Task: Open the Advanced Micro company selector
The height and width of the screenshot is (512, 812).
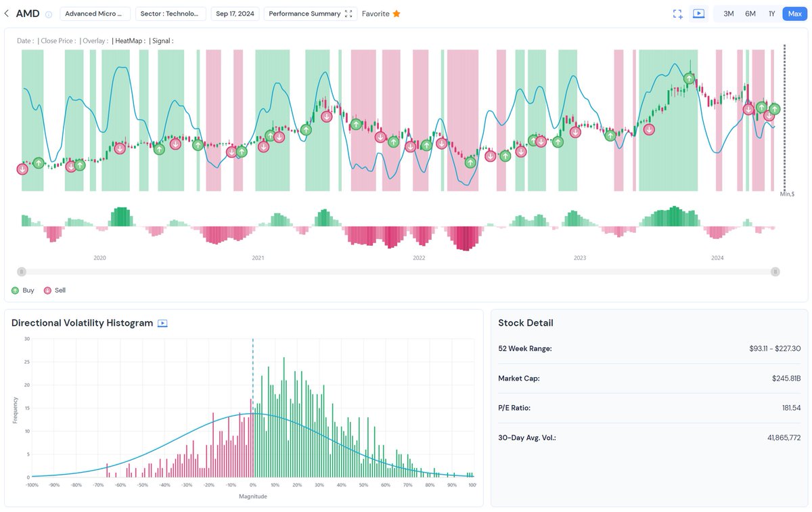Action: point(93,13)
